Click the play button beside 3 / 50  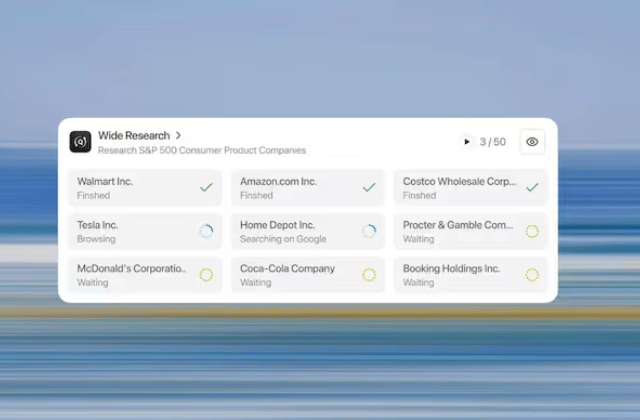[x=467, y=142]
